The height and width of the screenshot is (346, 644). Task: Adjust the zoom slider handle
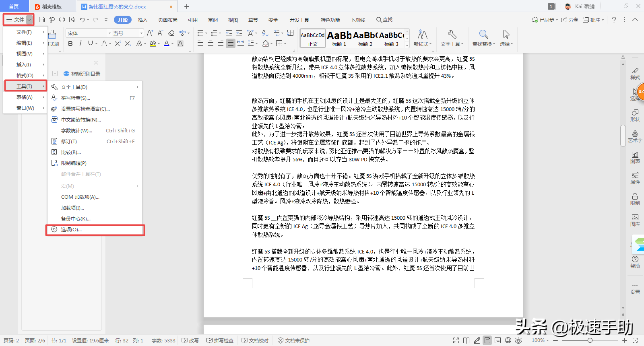coord(590,340)
